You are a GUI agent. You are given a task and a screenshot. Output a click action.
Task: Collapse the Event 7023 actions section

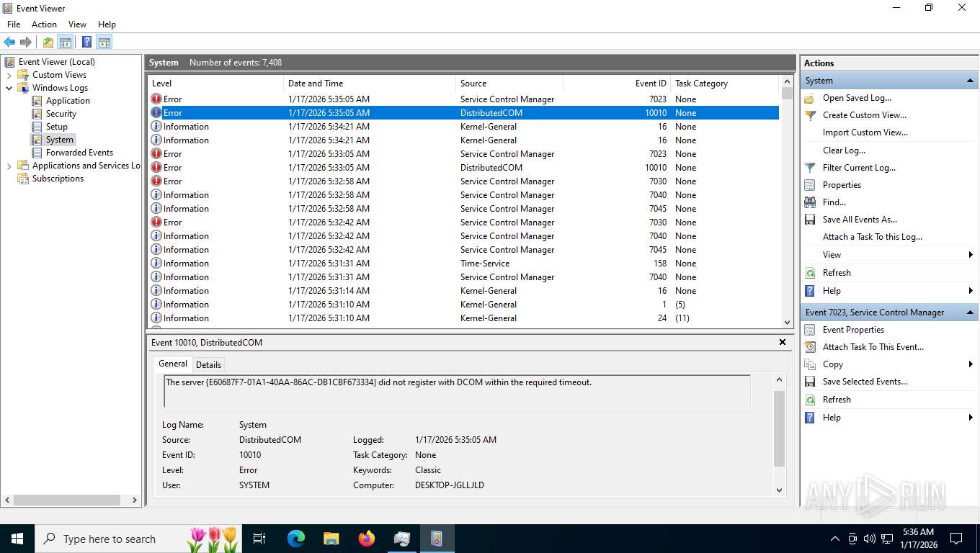[970, 313]
